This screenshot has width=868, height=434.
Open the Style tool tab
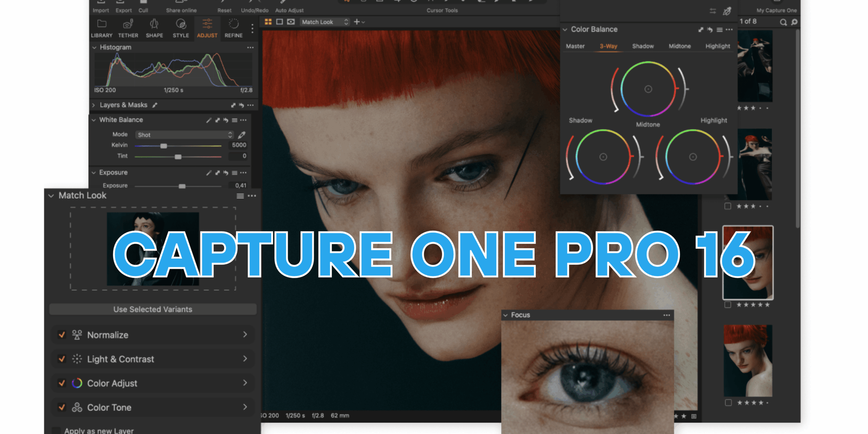tap(181, 28)
